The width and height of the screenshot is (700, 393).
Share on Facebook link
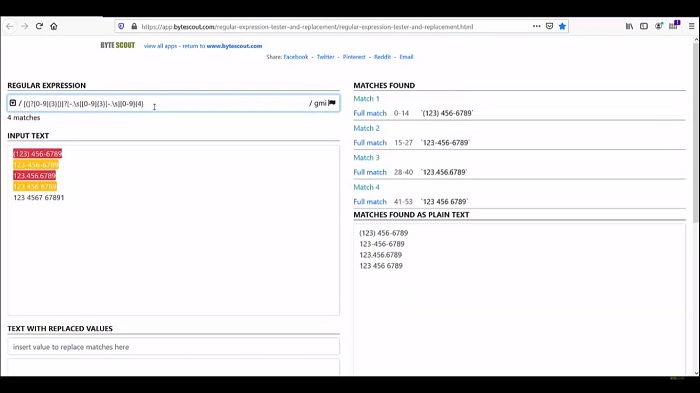(296, 57)
